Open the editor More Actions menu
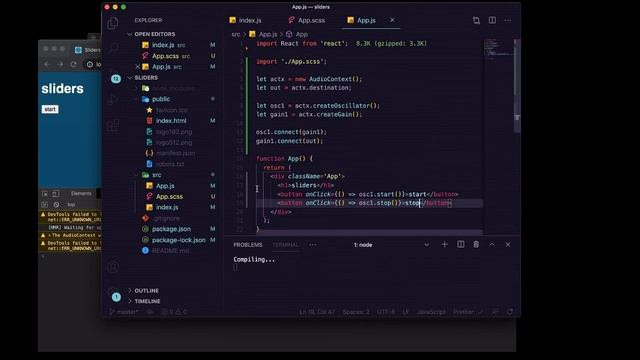Viewport: 640px width, 360px height. [x=508, y=20]
